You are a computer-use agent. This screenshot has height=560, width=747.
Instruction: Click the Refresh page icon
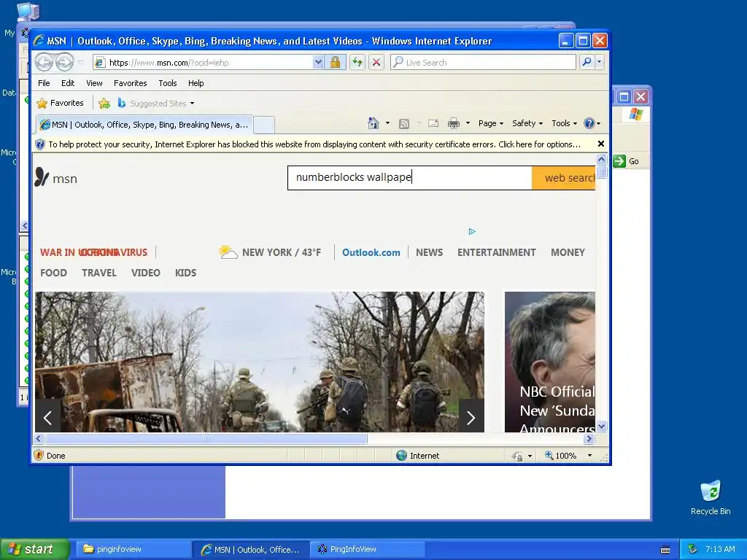[x=357, y=63]
